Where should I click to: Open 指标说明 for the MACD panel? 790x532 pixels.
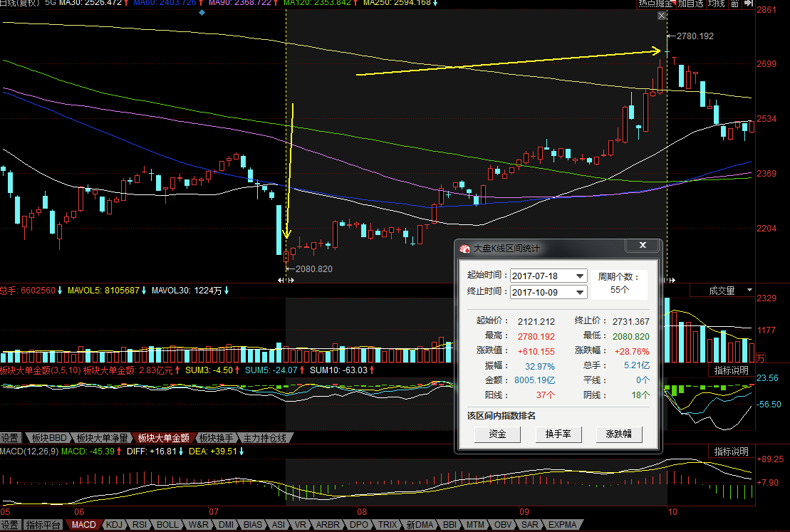[x=732, y=452]
